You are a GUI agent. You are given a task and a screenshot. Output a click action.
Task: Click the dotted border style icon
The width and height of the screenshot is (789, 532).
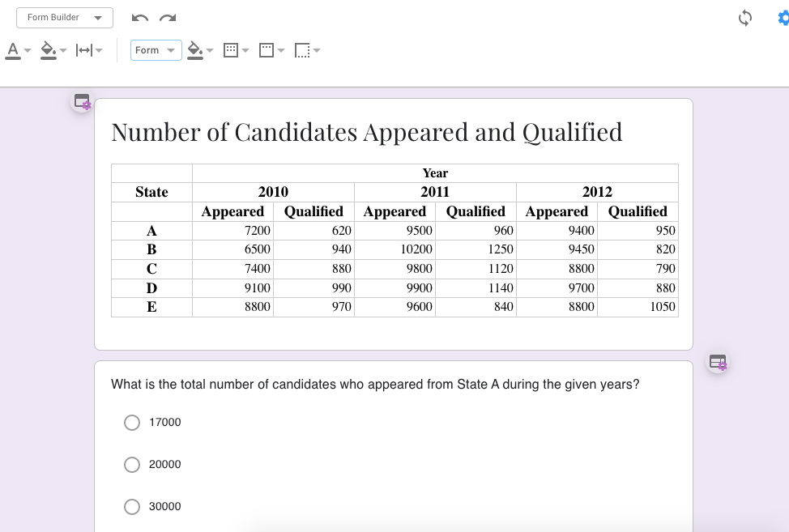tap(230, 50)
